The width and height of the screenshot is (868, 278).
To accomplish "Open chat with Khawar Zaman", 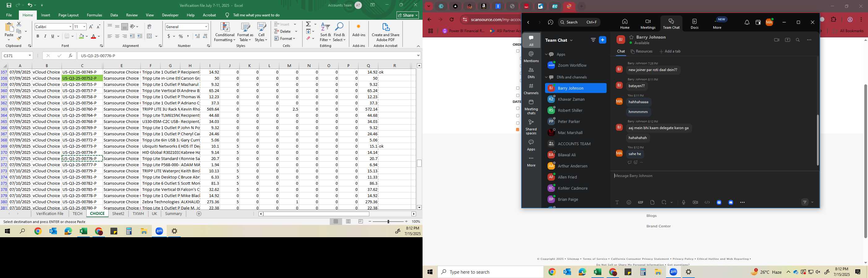I will 575,99.
